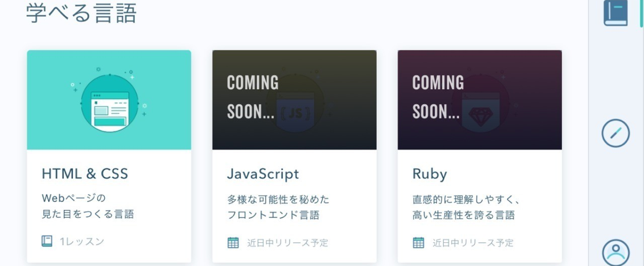Select the HTML & CSS course title
The image size is (644, 266).
(x=85, y=174)
